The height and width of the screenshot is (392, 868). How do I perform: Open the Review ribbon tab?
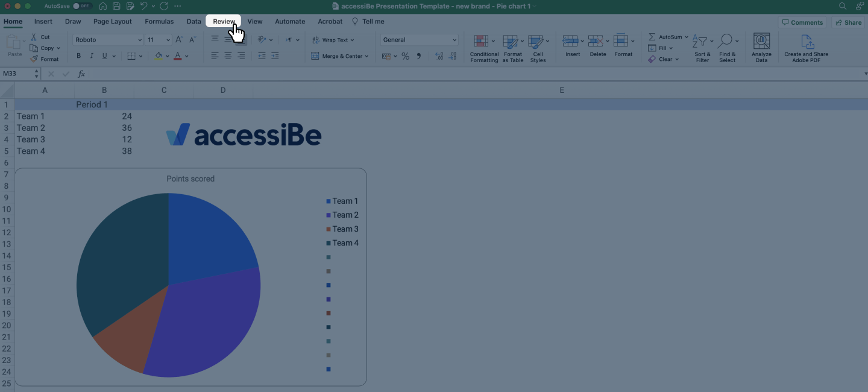point(223,21)
